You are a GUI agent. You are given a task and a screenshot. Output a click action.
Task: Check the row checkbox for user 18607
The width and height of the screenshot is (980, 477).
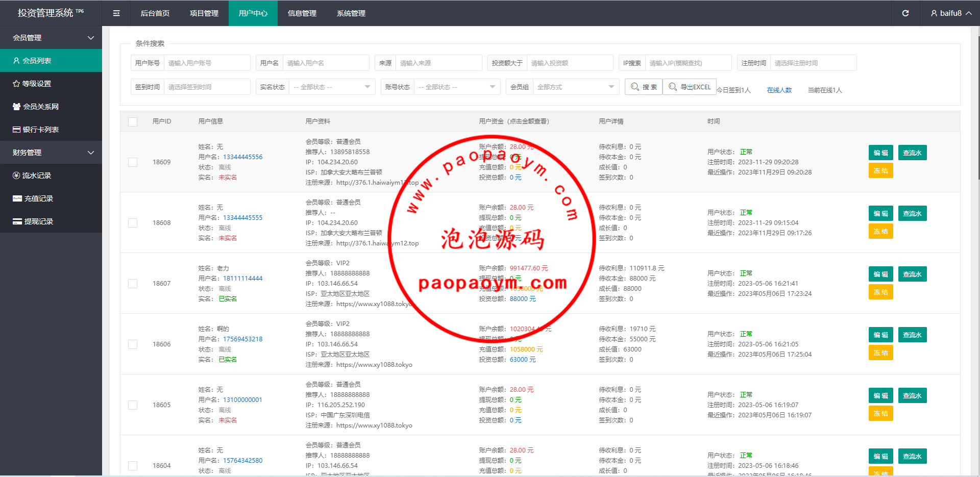click(133, 284)
